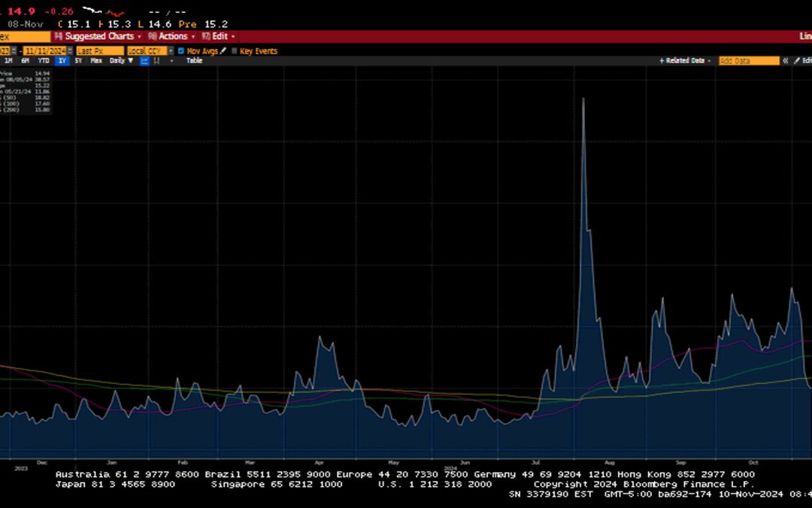Open the Actions menu

coord(172,36)
